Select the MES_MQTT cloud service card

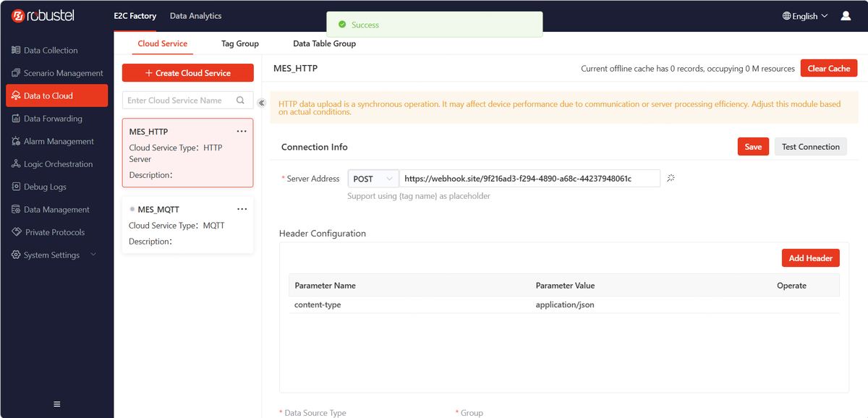point(188,225)
